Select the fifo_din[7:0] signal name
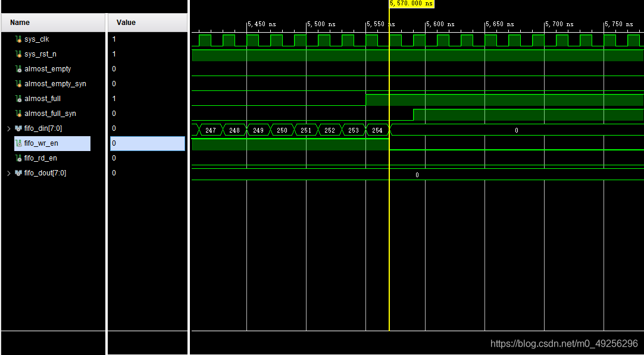Viewport: 644px width, 355px height. (x=43, y=128)
